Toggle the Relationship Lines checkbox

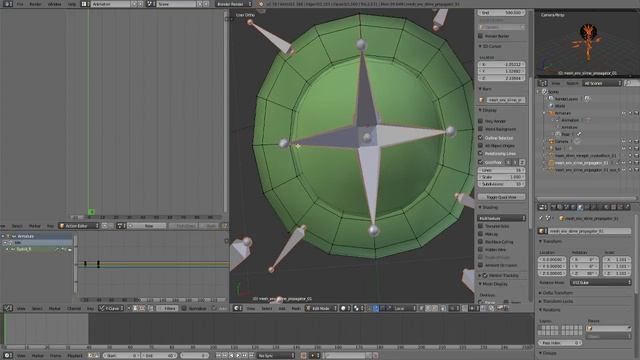tap(481, 153)
